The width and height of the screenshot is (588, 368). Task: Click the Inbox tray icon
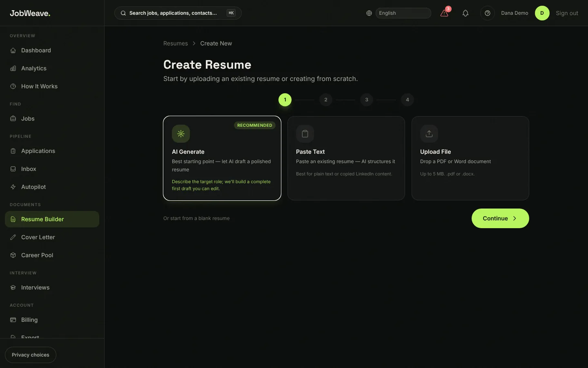(x=13, y=169)
